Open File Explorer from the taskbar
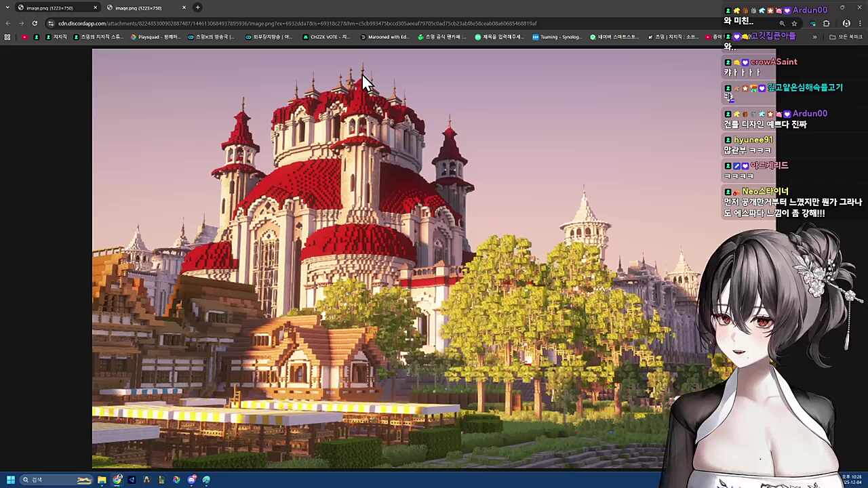 pos(102,480)
